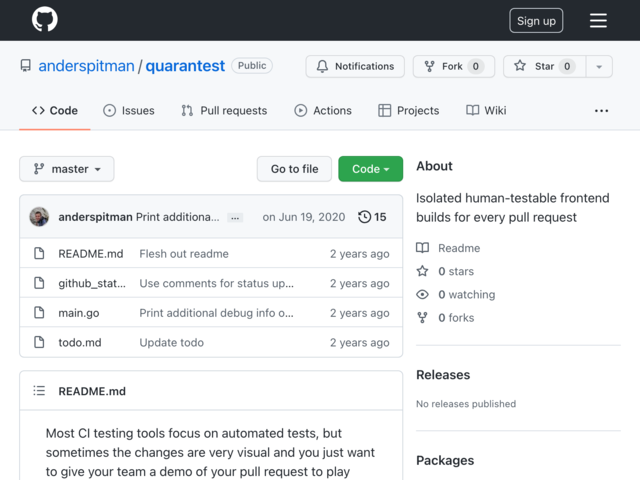Click the Go to file button
The width and height of the screenshot is (640, 480).
pos(294,169)
